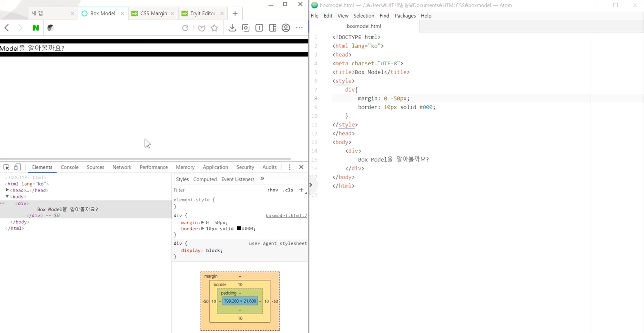644x333 pixels.
Task: Click the download arrow icon in browser toolbar
Action: [232, 28]
